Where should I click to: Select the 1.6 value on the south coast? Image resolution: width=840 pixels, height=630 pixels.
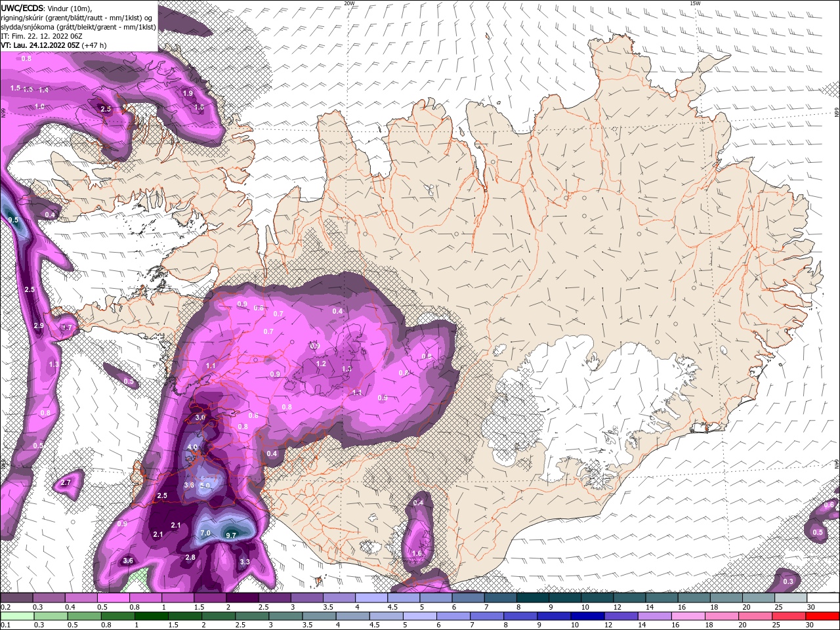[417, 553]
